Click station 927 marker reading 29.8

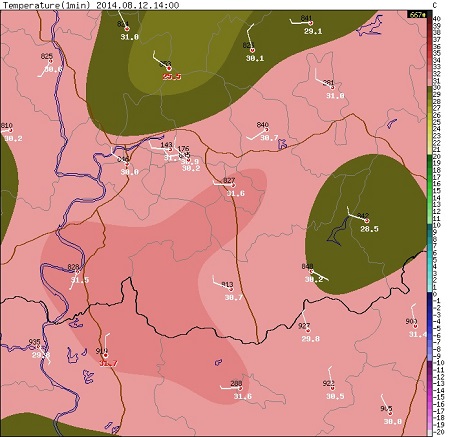(308, 331)
